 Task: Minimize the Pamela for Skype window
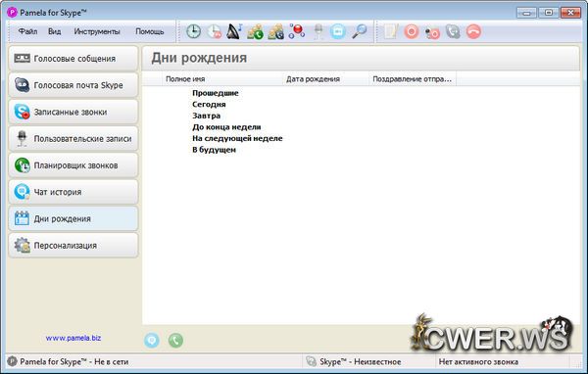[526, 13]
